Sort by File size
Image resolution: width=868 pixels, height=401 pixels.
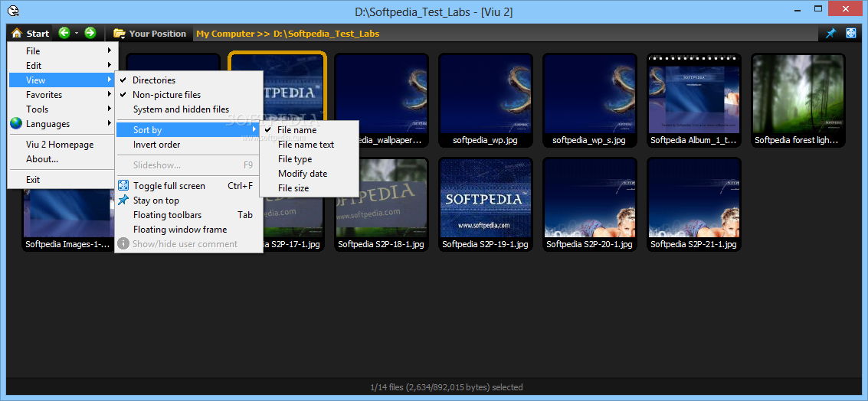click(309, 188)
